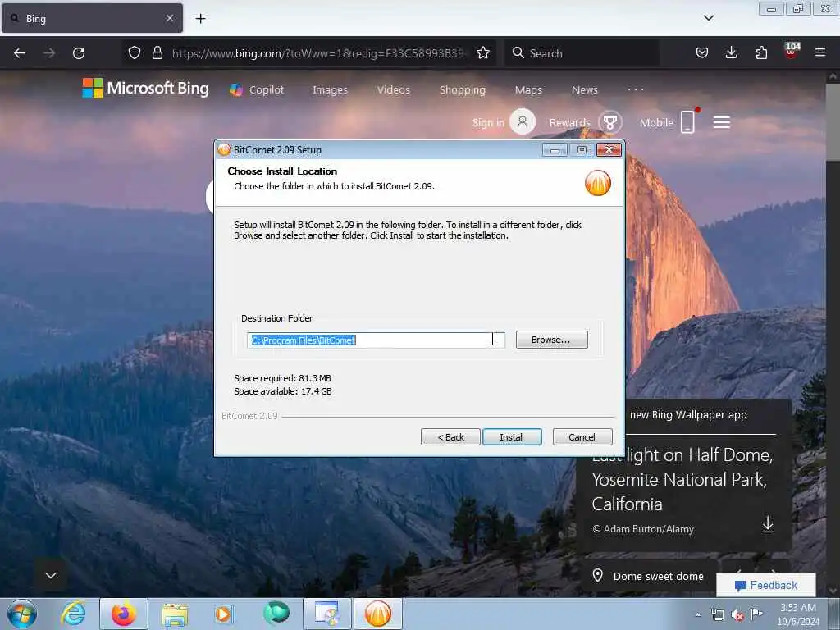The width and height of the screenshot is (840, 630).
Task: Expand the list all tabs chevron
Action: (x=709, y=18)
